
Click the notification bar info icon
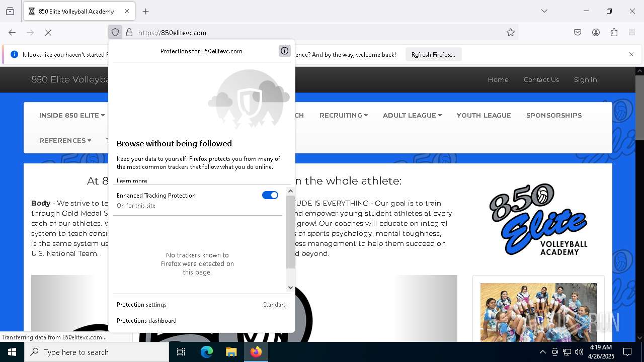14,54
